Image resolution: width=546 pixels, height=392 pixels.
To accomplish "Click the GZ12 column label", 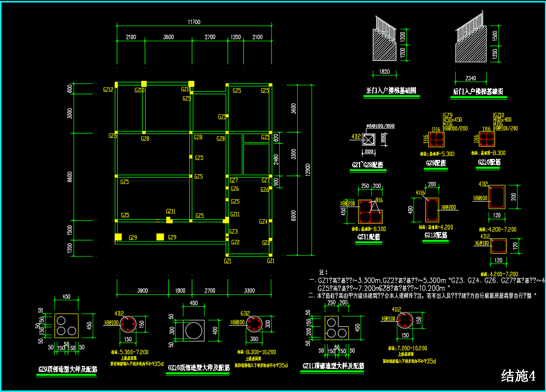I will coord(108,90).
